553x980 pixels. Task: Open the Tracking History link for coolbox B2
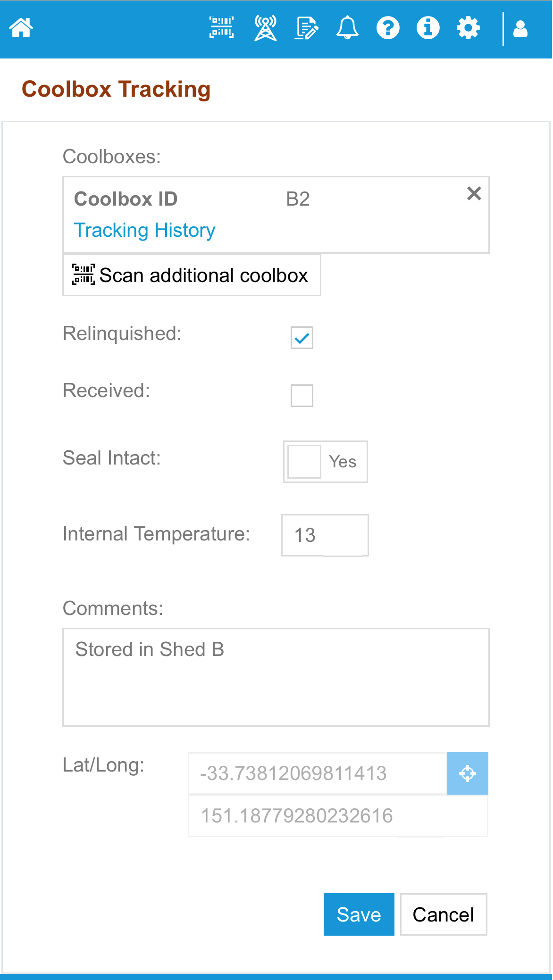tap(144, 230)
